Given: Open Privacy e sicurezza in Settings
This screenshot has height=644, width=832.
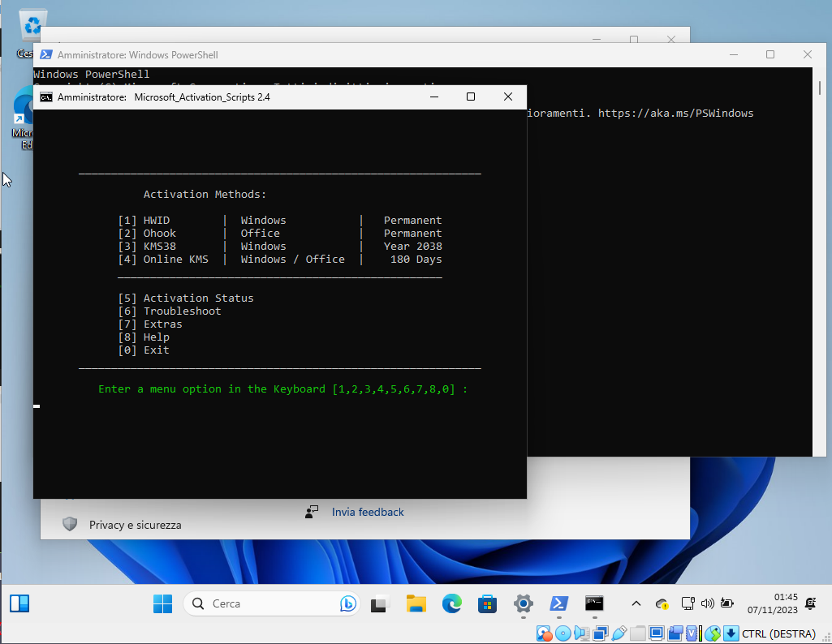Looking at the screenshot, I should pyautogui.click(x=136, y=525).
